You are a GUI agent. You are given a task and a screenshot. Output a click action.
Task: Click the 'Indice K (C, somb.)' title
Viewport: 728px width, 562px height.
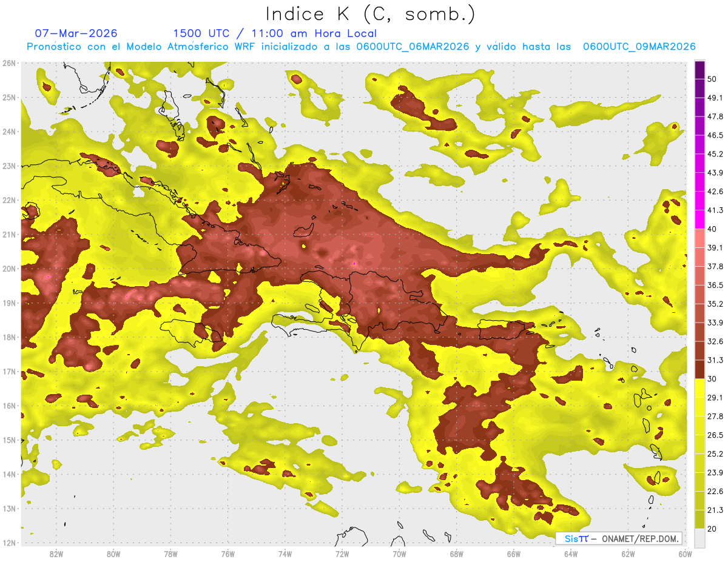coord(371,15)
